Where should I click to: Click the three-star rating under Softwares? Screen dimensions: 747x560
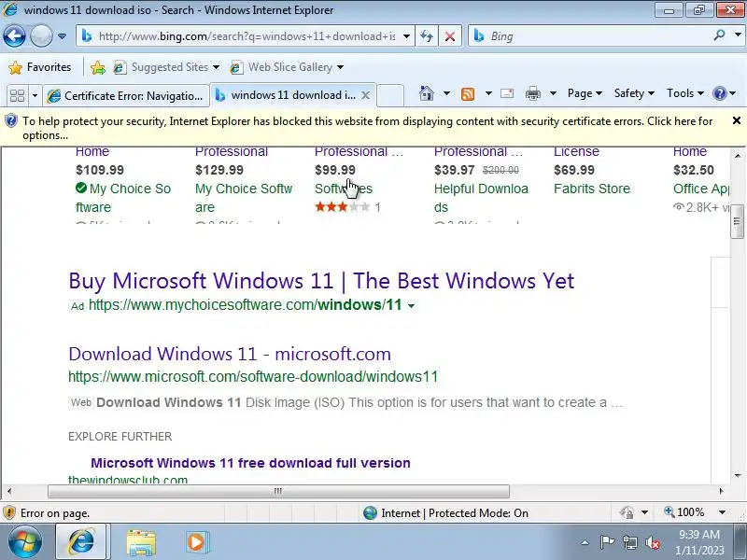342,207
